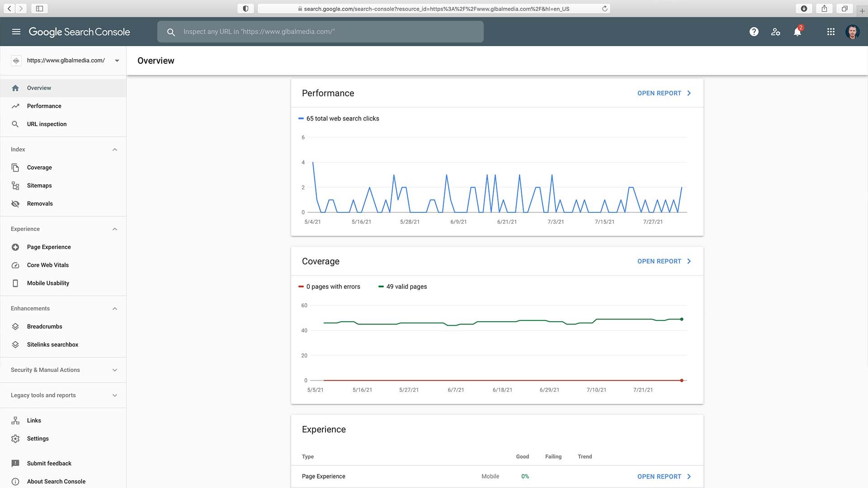
Task: Expand Security & Manual Actions section
Action: [115, 370]
